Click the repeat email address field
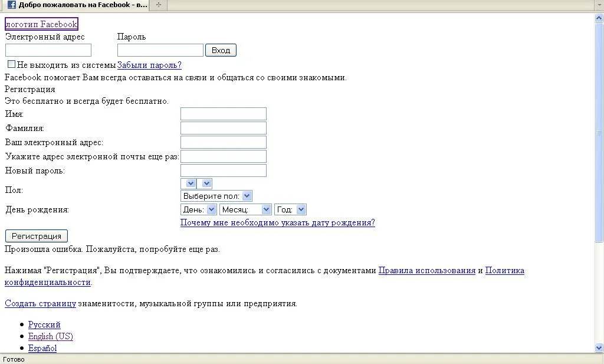The height and width of the screenshot is (364, 604). 224,156
